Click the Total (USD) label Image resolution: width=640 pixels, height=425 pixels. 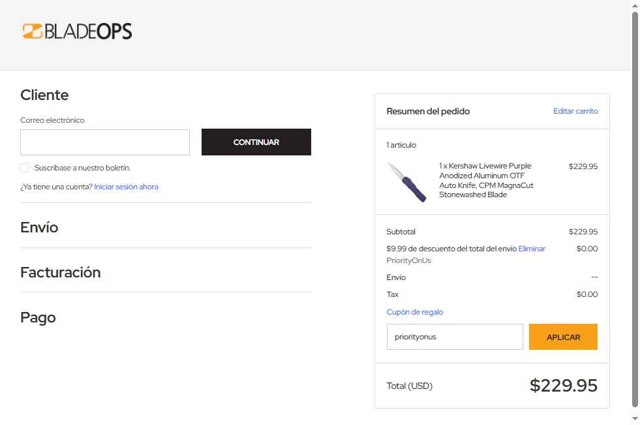[x=409, y=386]
